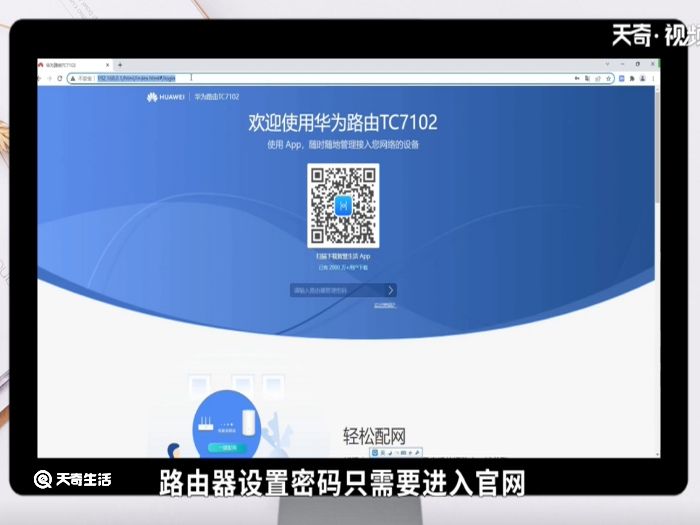Bookmark this page with the star icon

coord(608,79)
